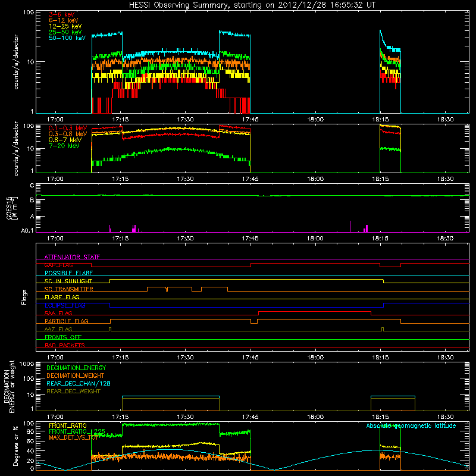The width and height of the screenshot is (476, 476).
Task: Click the DECIMATION_WEIGHT legend entry
Action: (x=76, y=375)
